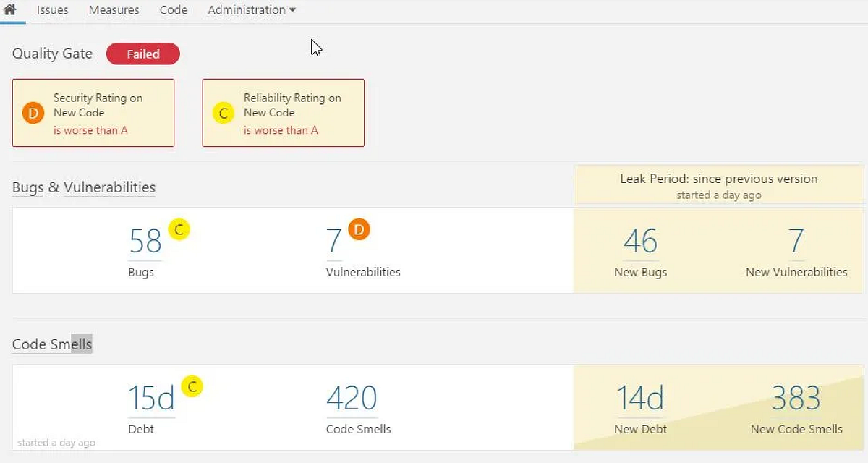Select the D security rating badge on New Code
Viewport: 868px width, 463px height.
tap(32, 113)
